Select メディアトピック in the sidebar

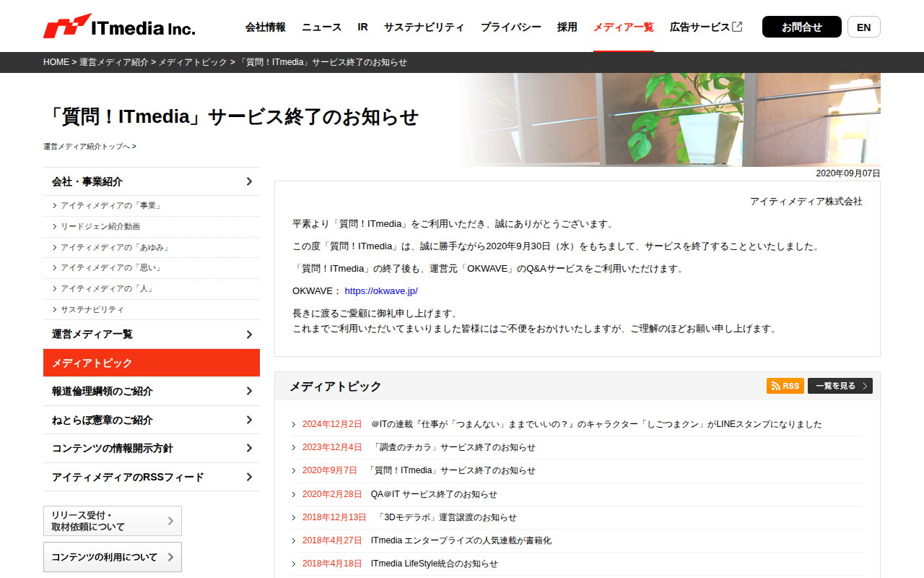click(152, 363)
